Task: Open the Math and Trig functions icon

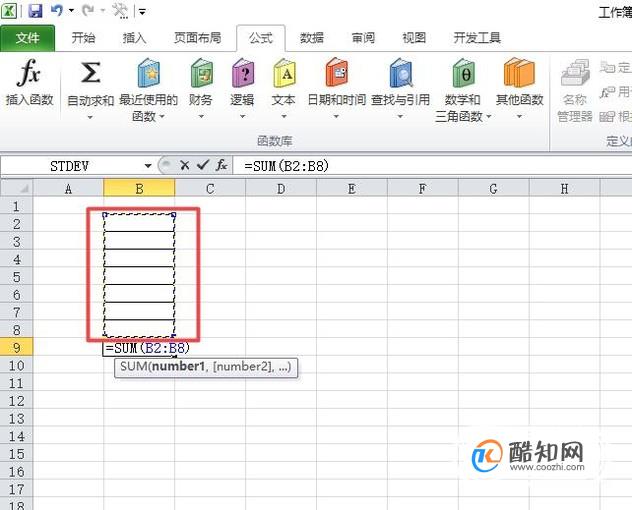Action: pyautogui.click(x=463, y=73)
